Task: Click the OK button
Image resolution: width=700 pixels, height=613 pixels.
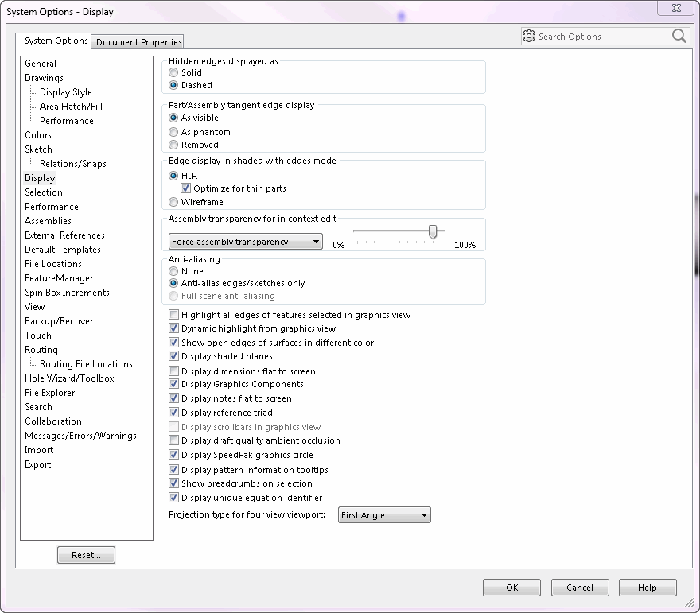Action: point(511,588)
